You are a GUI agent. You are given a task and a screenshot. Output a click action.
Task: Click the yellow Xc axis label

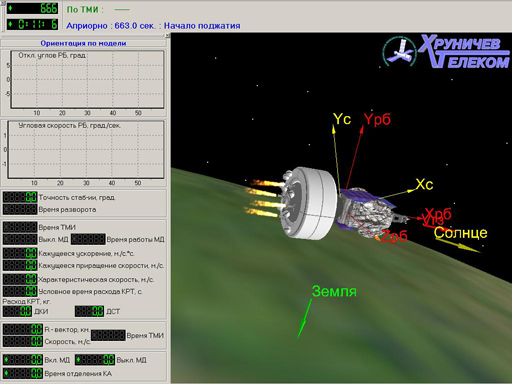[424, 184]
